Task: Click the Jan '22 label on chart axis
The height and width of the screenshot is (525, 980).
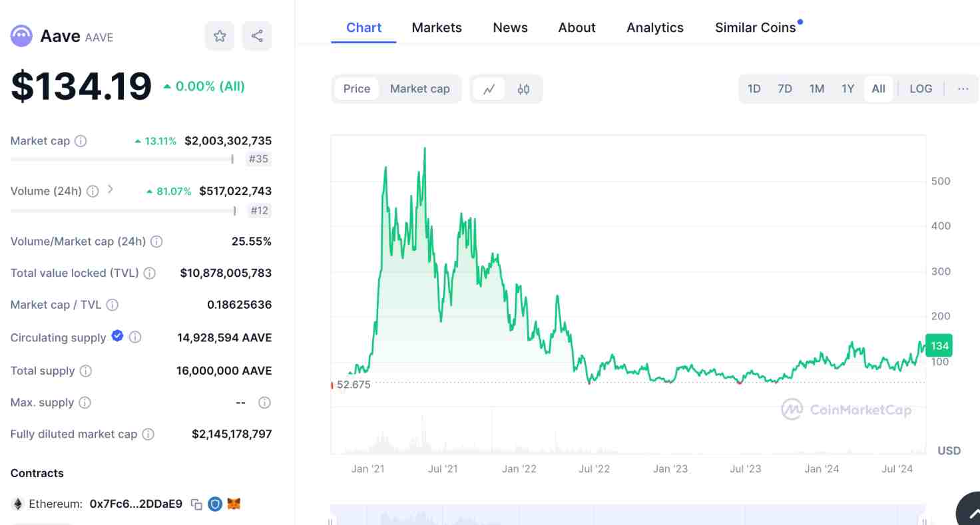Action: click(x=519, y=468)
